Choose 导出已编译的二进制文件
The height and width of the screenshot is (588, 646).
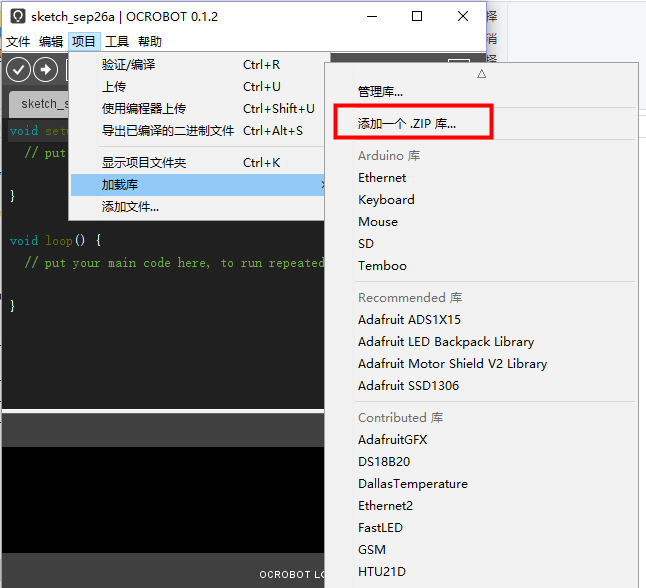tap(197, 131)
